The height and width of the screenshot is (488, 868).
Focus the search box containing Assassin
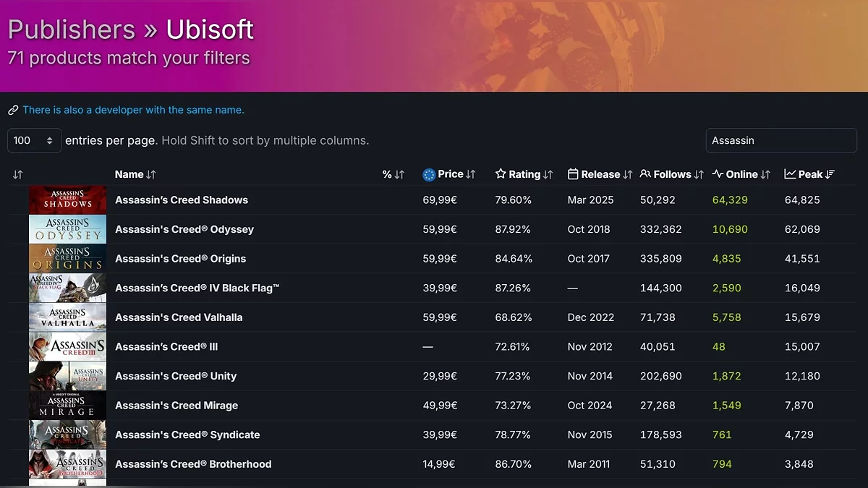click(780, 140)
